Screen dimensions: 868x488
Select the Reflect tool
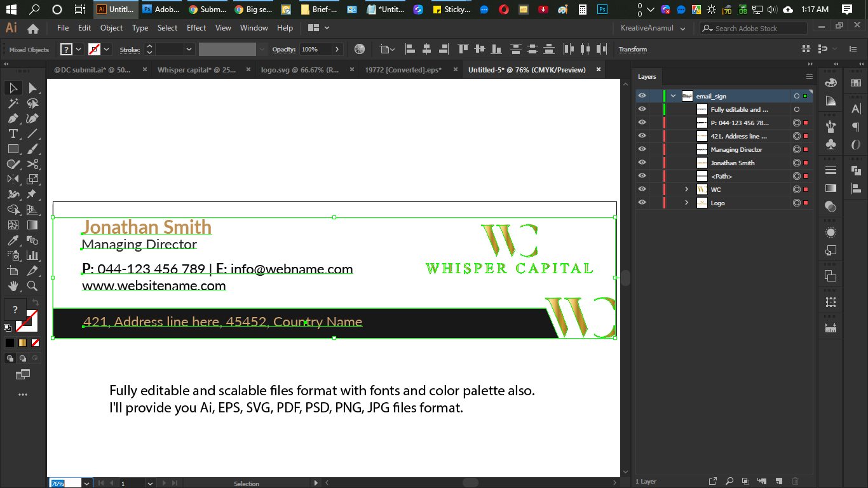(x=13, y=179)
